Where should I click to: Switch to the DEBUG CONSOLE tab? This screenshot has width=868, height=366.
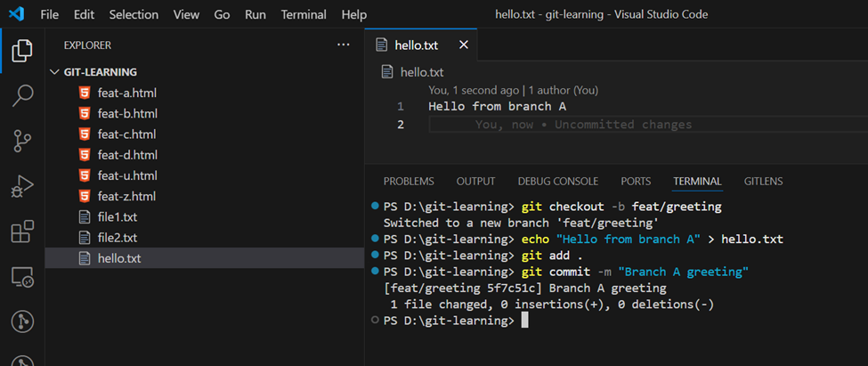[x=557, y=181]
